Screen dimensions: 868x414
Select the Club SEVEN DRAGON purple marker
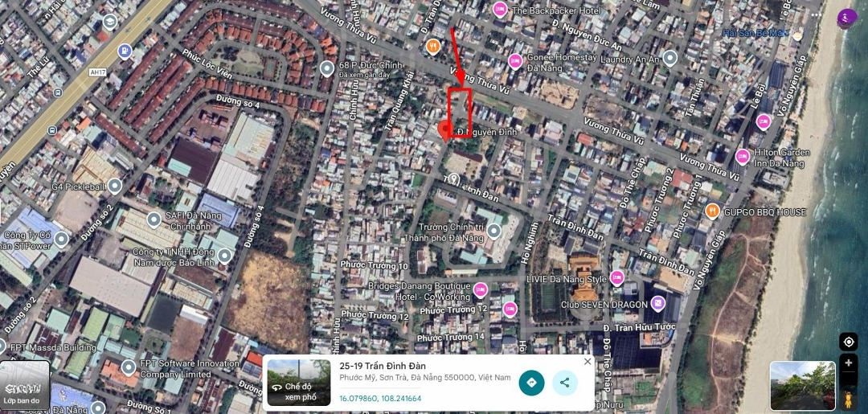tap(657, 303)
